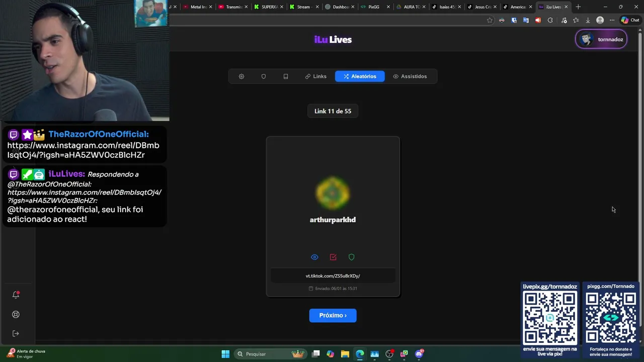The image size is (644, 362).
Task: Open the browser downloads icon
Action: point(588,20)
